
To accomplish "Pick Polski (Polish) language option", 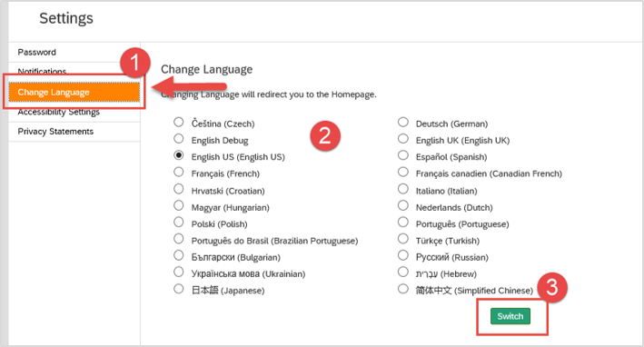I will [178, 223].
